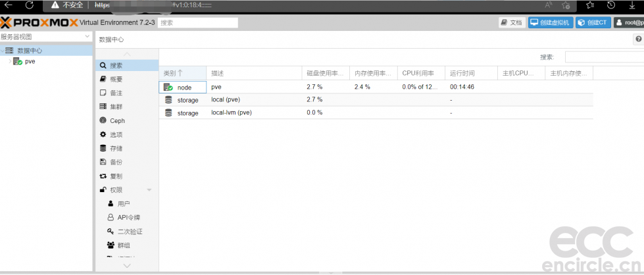Image resolution: width=644 pixels, height=275 pixels.
Task: Open the 复制 replication menu item
Action: click(x=127, y=176)
